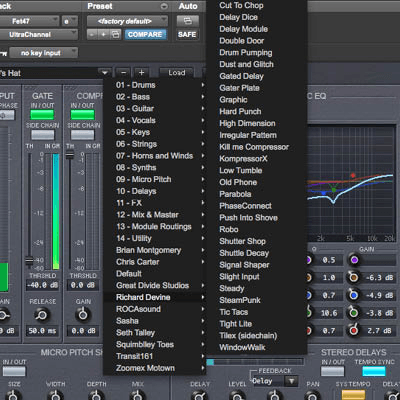This screenshot has width=400, height=400.
Task: Open the no key input dropdown
Action: pos(43,53)
